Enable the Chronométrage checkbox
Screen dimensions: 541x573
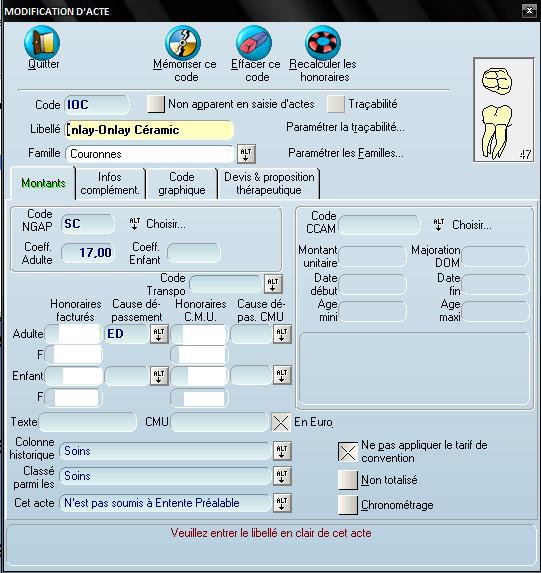coord(348,505)
